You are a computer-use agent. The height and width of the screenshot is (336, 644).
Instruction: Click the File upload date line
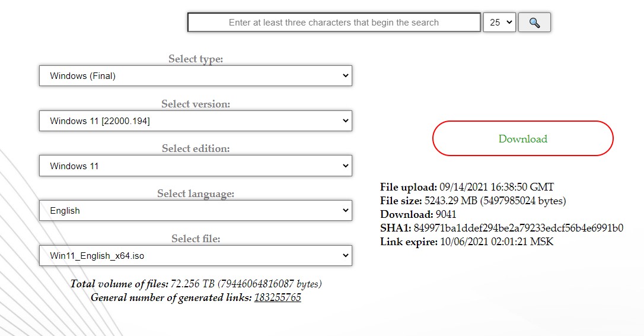467,187
